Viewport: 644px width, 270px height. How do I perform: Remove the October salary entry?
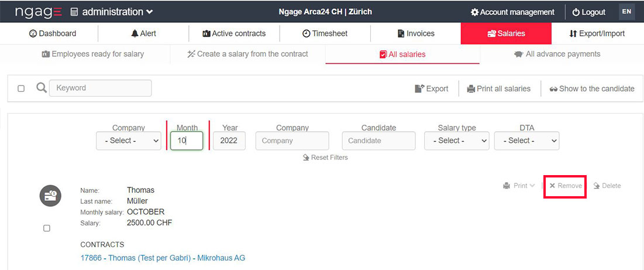click(565, 186)
